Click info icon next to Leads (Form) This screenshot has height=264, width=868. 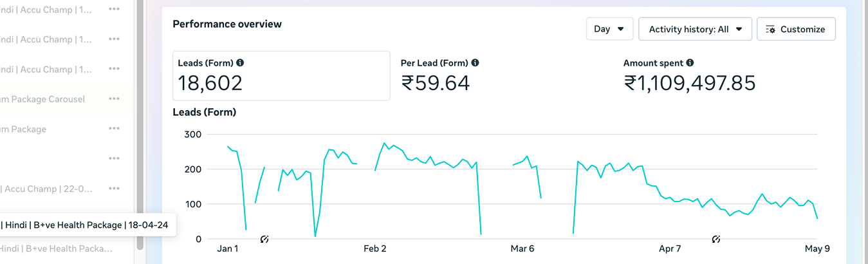pyautogui.click(x=240, y=63)
